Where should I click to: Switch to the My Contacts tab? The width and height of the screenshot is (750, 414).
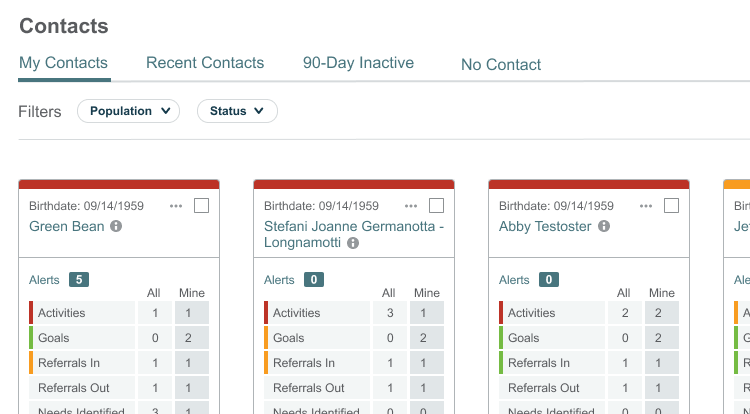tap(63, 63)
